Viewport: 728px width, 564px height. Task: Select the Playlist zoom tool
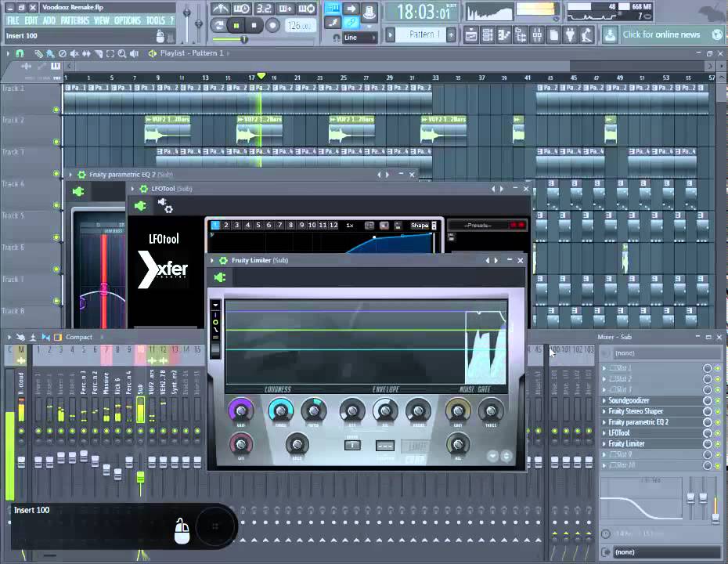tap(122, 54)
